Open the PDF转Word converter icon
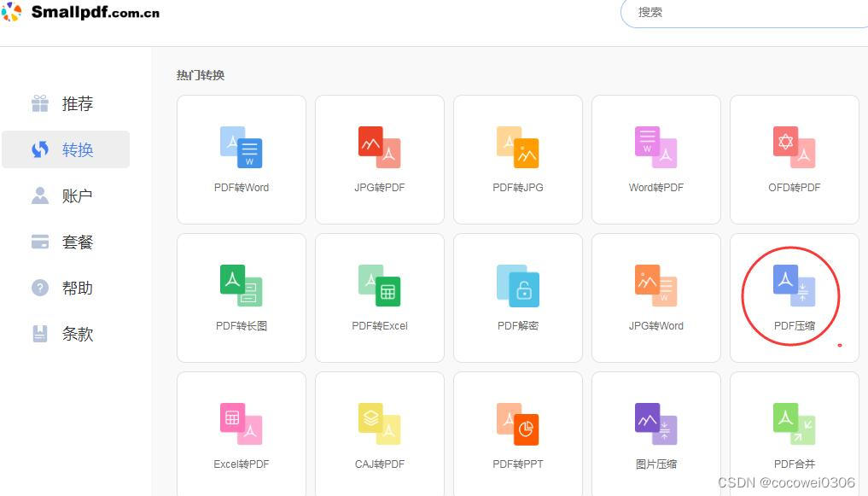Screen dimensions: 868x496 (242, 147)
